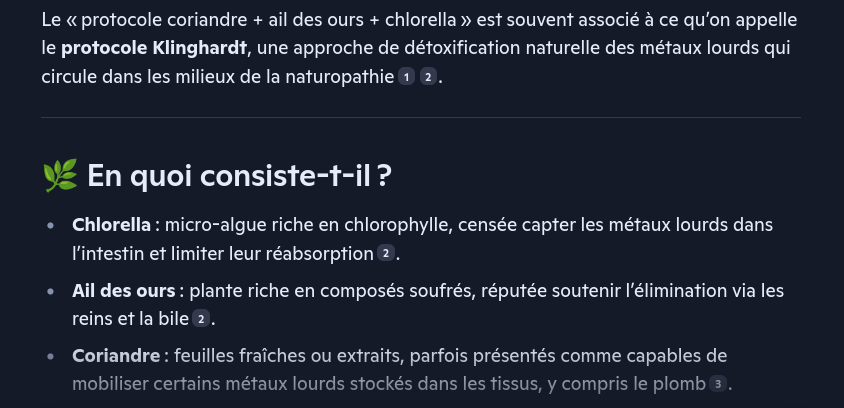
Task: Click the word "naturopathie" in the intro
Action: [340, 78]
